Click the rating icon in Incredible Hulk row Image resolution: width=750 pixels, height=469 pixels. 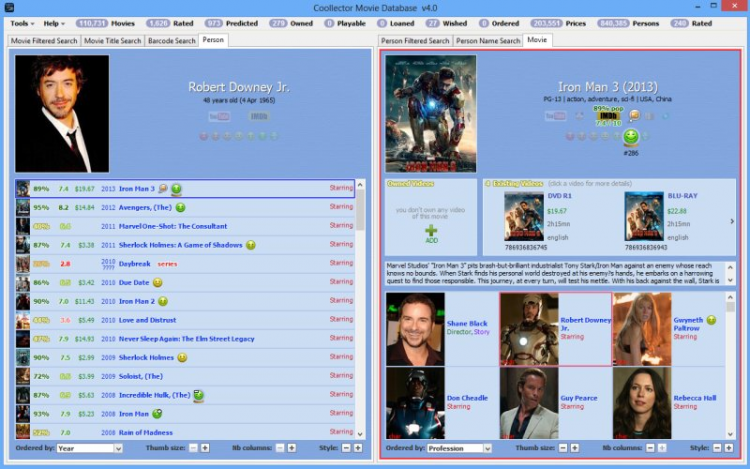(199, 395)
